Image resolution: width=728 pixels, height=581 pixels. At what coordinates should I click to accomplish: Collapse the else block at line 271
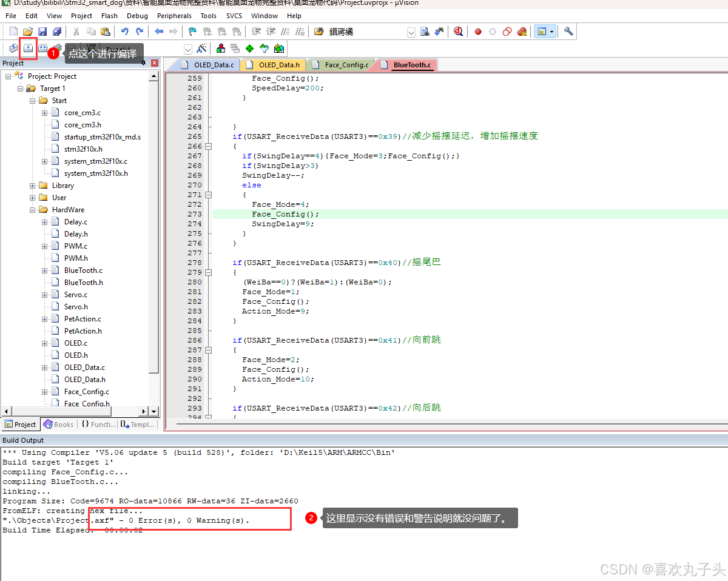[208, 195]
